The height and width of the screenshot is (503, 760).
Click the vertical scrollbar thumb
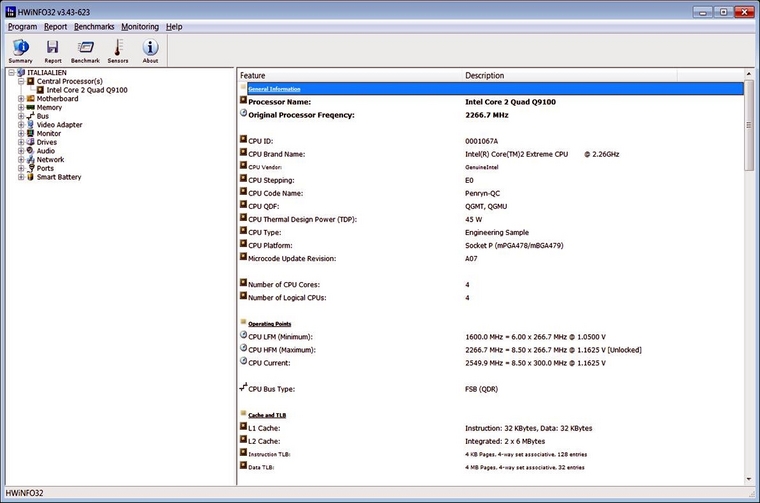pos(749,125)
